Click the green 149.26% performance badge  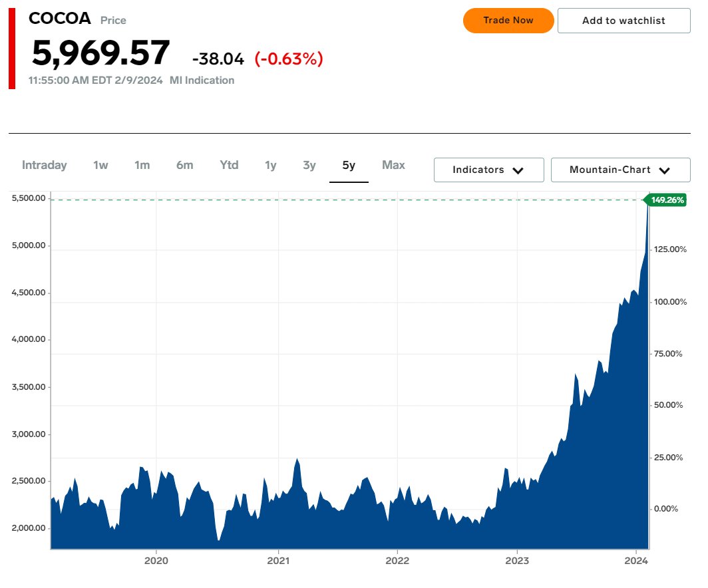pos(666,200)
